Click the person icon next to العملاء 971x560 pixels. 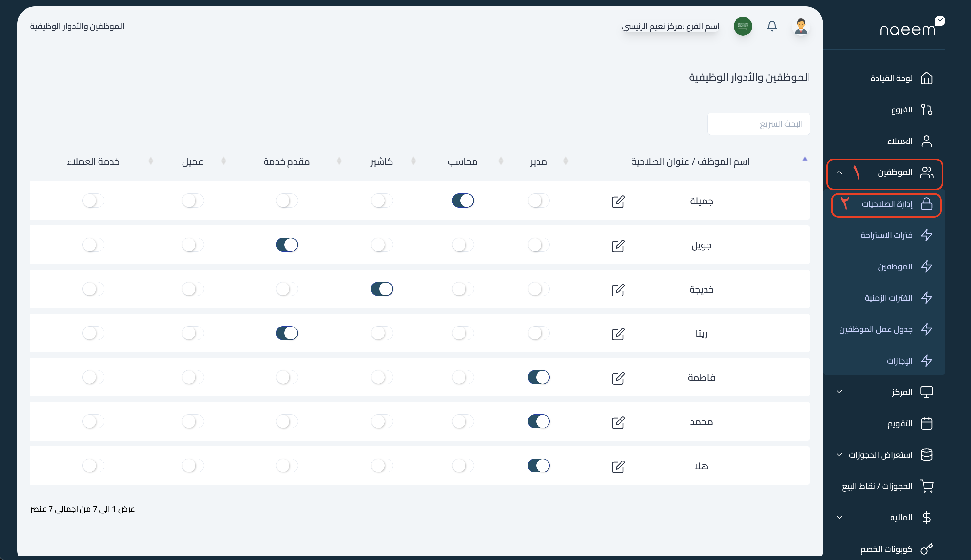(x=926, y=141)
